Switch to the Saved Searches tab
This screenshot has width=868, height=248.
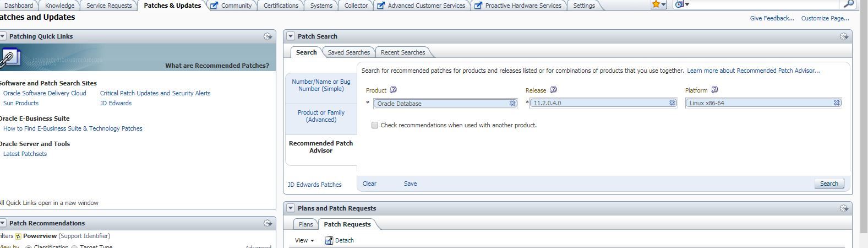(348, 52)
